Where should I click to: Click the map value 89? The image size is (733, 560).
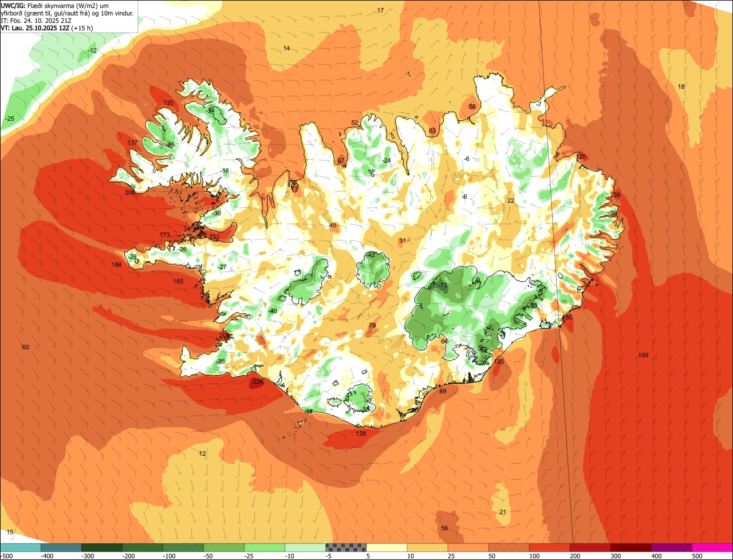click(x=442, y=391)
